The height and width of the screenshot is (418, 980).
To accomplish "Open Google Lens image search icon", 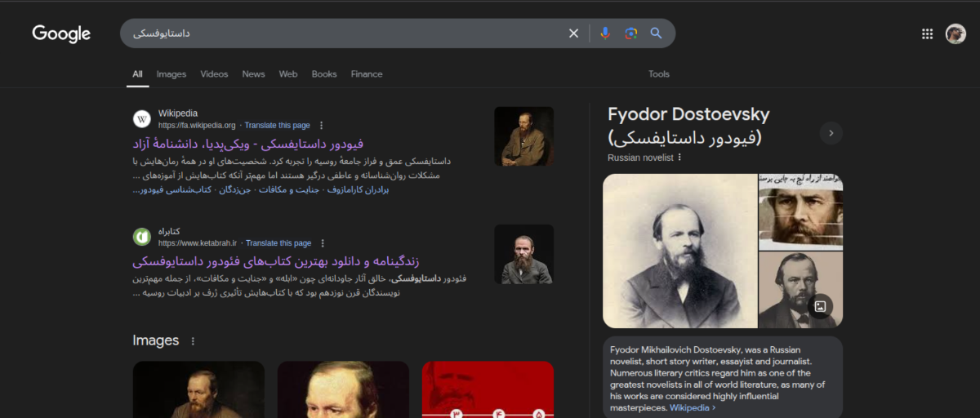I will (x=630, y=33).
